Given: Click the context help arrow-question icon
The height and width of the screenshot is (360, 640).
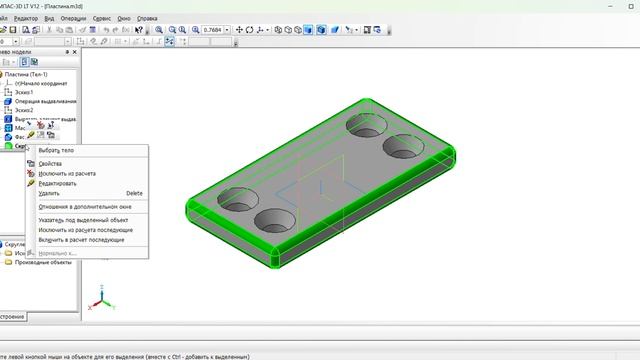Looking at the screenshot, I should (x=139, y=30).
